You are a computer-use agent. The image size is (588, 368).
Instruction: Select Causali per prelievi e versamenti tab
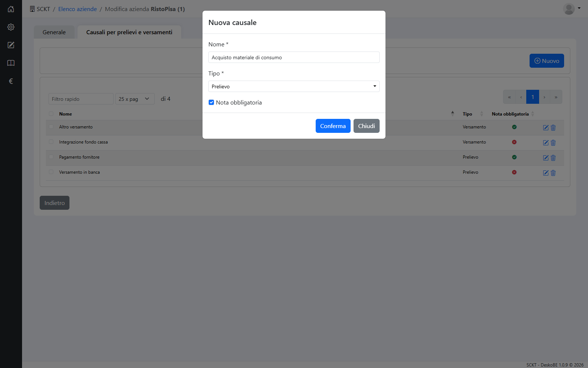pos(129,32)
